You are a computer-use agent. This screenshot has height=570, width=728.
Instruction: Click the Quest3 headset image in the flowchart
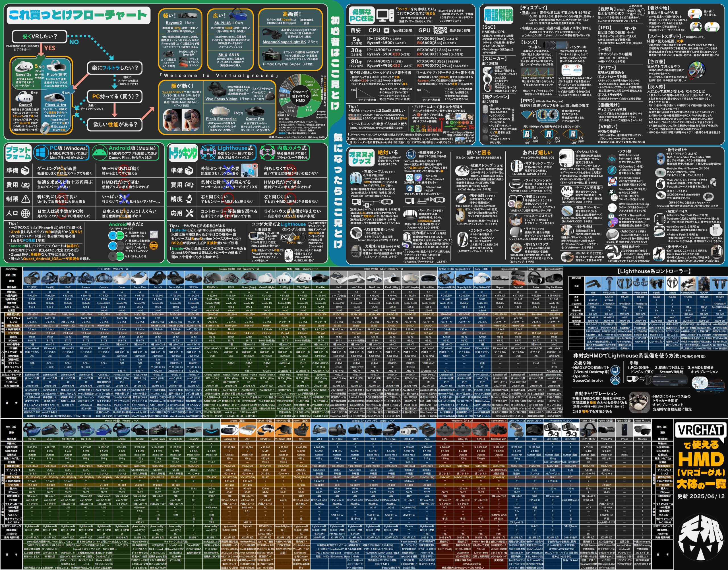click(24, 97)
